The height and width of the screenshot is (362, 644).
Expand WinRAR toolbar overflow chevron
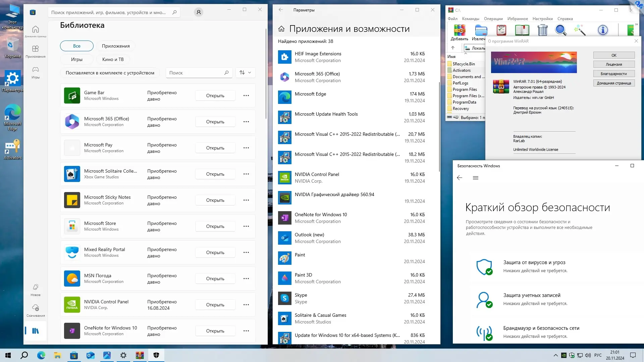pos(636,24)
